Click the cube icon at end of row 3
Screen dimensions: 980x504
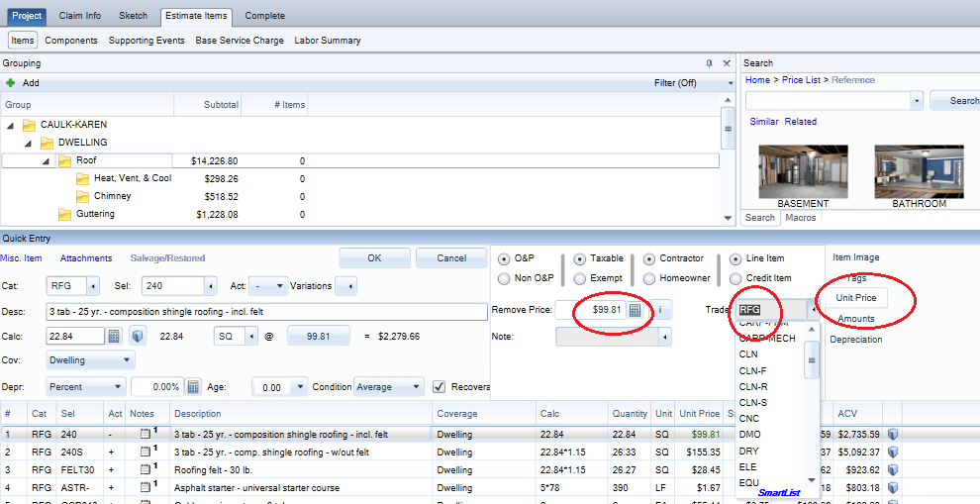click(x=893, y=469)
